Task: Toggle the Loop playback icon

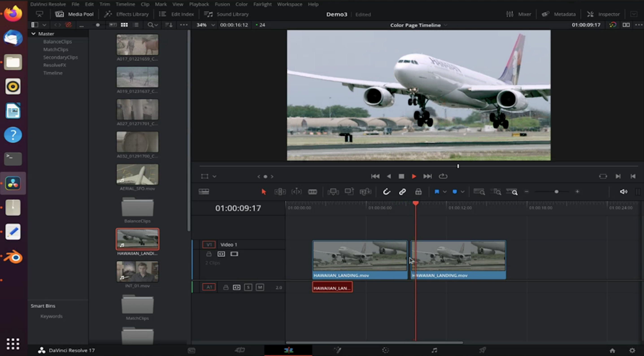Action: [443, 176]
